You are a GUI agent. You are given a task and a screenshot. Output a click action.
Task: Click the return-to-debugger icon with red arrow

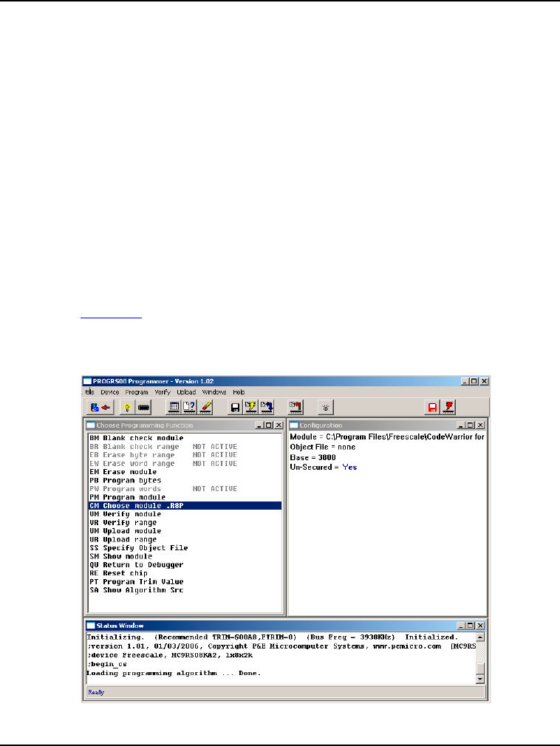click(x=100, y=407)
